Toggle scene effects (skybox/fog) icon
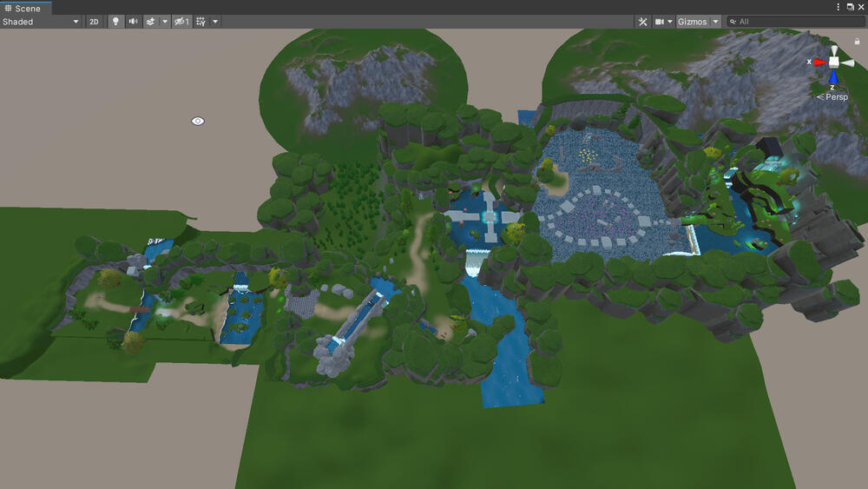 (x=150, y=22)
